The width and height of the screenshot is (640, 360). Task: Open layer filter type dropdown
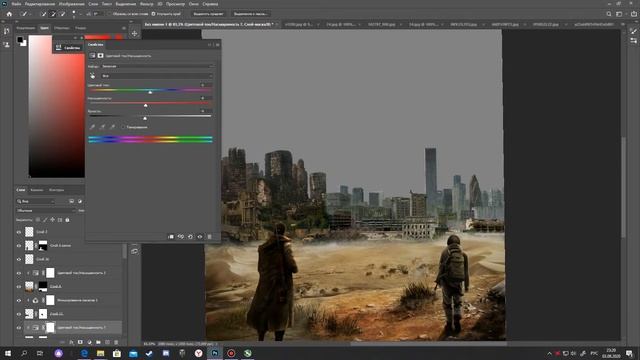[x=36, y=201]
